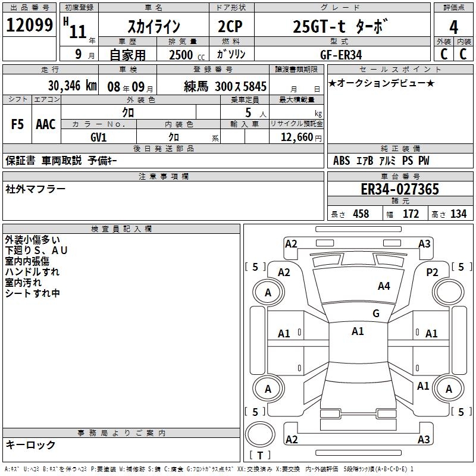Click later-shipped parts 保証書 車両取説 予備キー
The height and width of the screenshot is (476, 476).
click(61, 161)
